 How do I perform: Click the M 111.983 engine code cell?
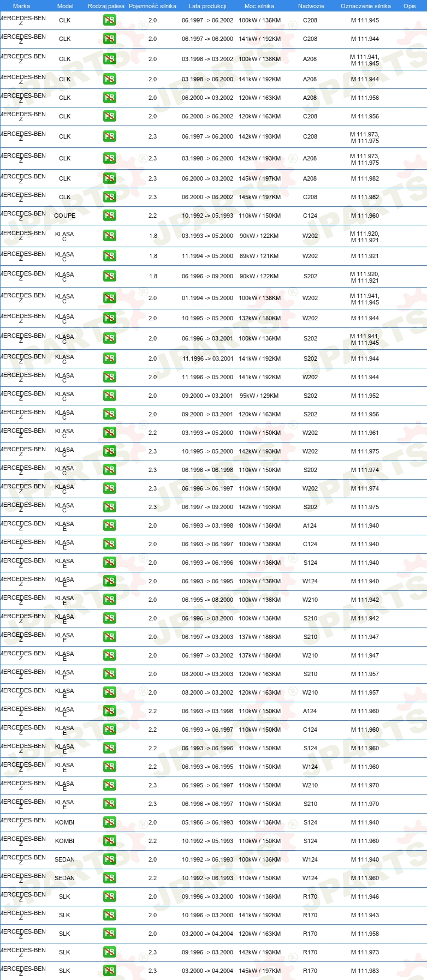[365, 971]
